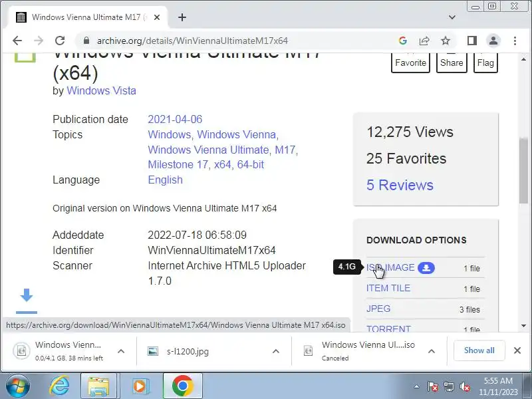Expand options for the canceled iso download
Screen dimensions: 532x399
(x=431, y=351)
